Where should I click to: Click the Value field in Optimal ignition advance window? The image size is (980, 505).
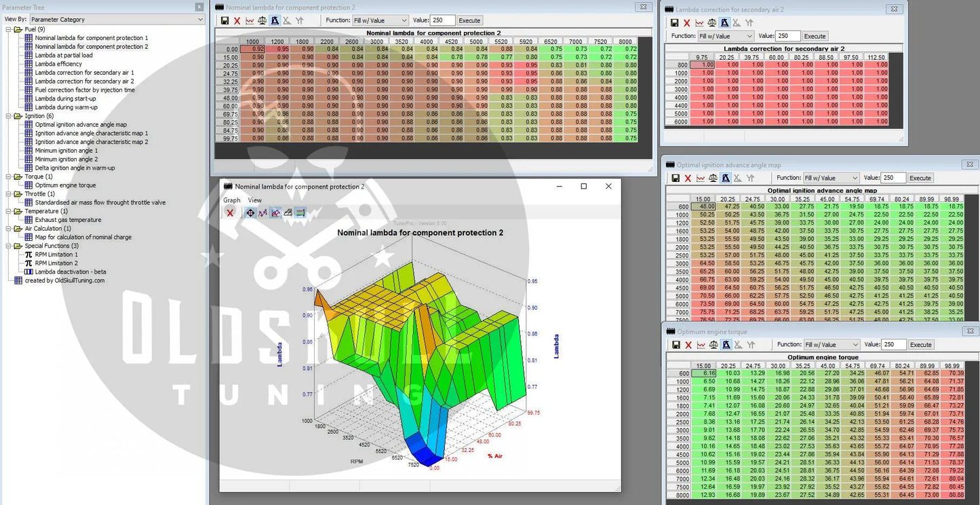[x=893, y=178]
